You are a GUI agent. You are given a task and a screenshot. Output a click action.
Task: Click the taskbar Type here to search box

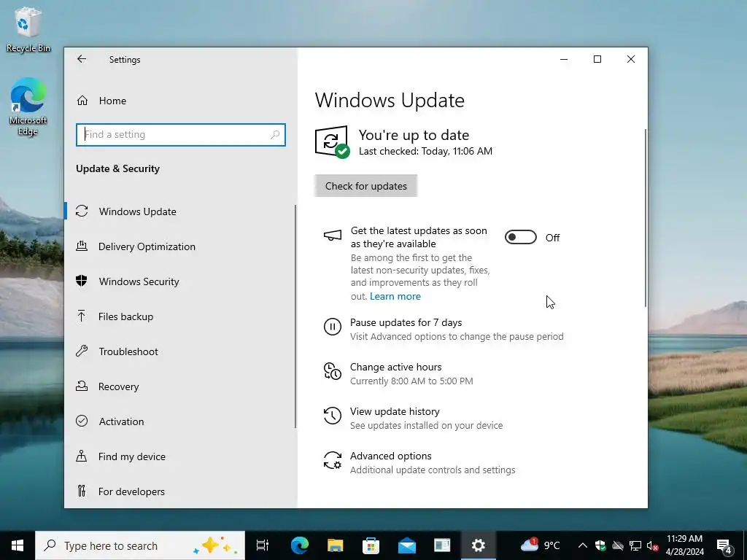click(x=140, y=545)
